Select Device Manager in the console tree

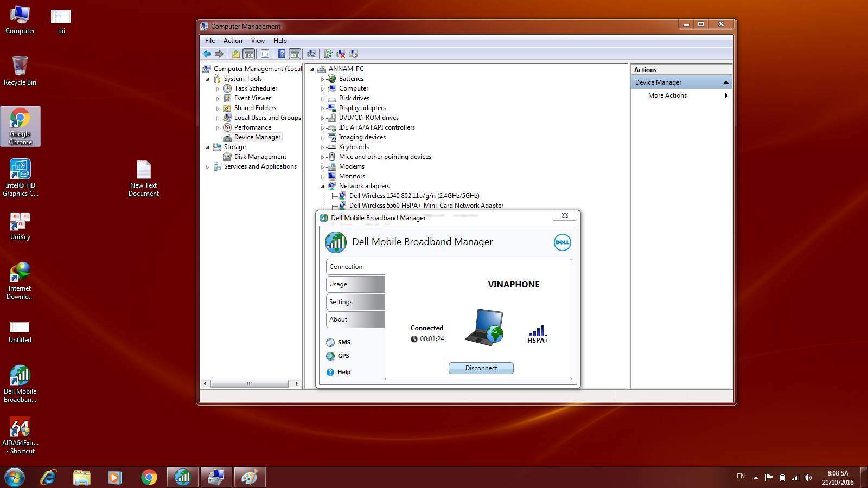[x=257, y=137]
